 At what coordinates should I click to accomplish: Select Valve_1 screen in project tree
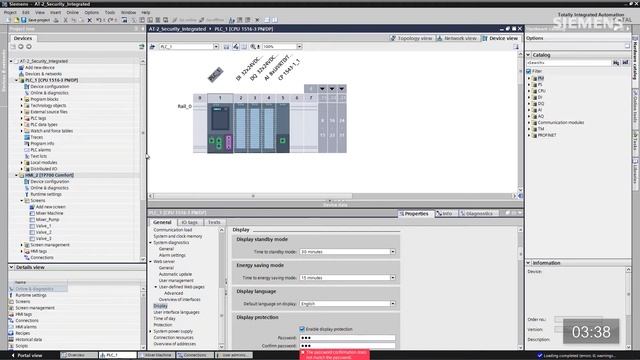point(43,226)
